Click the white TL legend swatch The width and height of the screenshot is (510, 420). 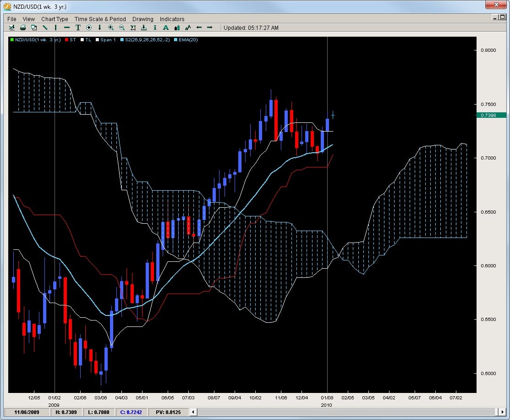point(82,40)
